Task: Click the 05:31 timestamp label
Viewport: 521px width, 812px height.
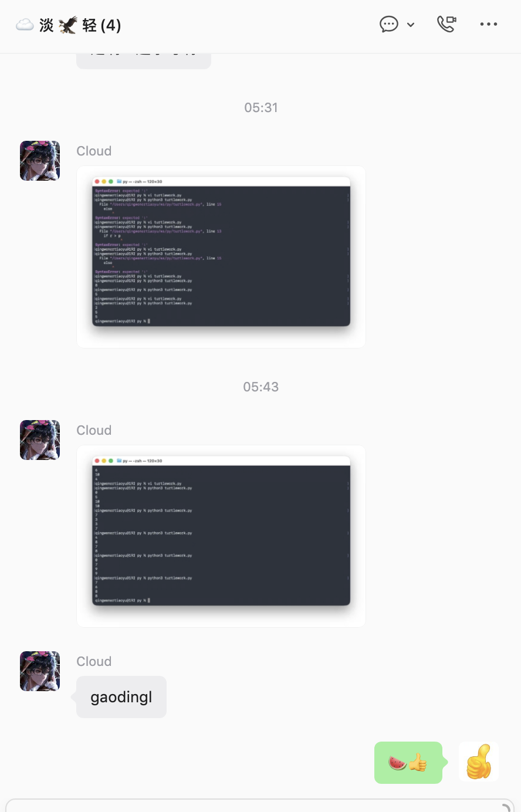Action: pos(261,107)
